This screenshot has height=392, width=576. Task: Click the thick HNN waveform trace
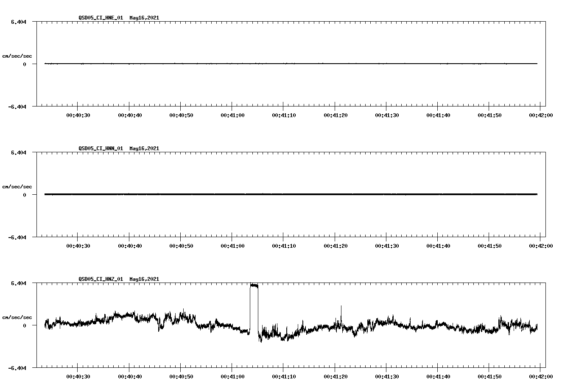tap(254, 194)
